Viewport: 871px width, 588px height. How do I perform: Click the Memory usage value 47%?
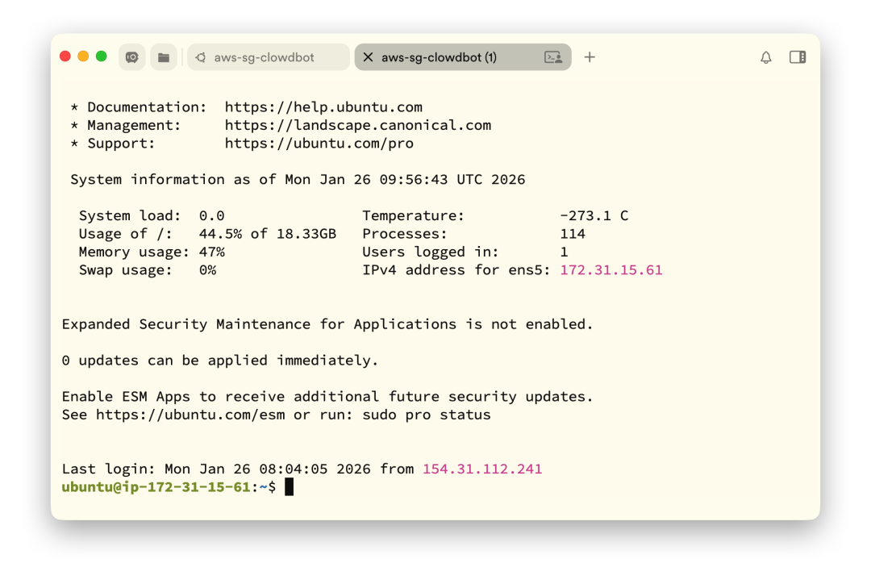pos(211,252)
